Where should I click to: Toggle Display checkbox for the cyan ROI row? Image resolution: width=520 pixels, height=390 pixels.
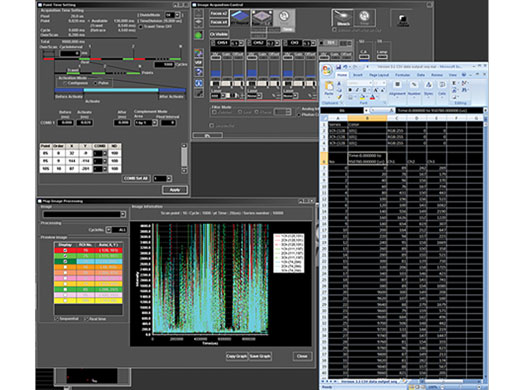[65, 262]
